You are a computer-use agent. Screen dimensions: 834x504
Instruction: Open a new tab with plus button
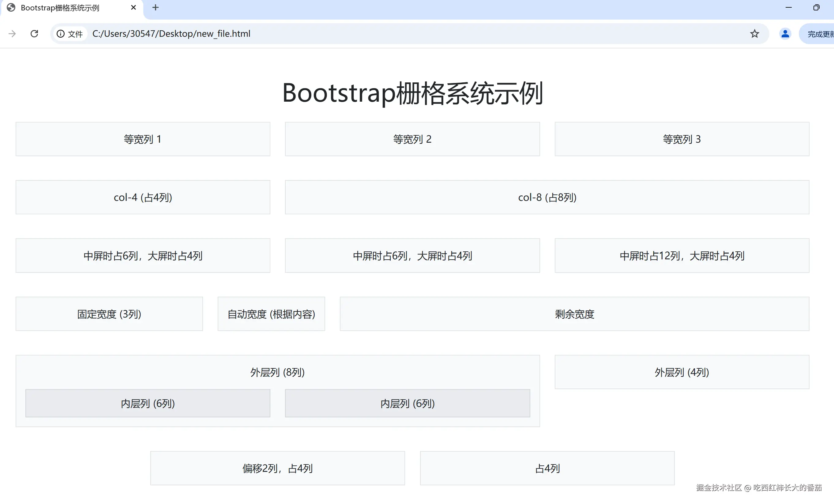155,7
